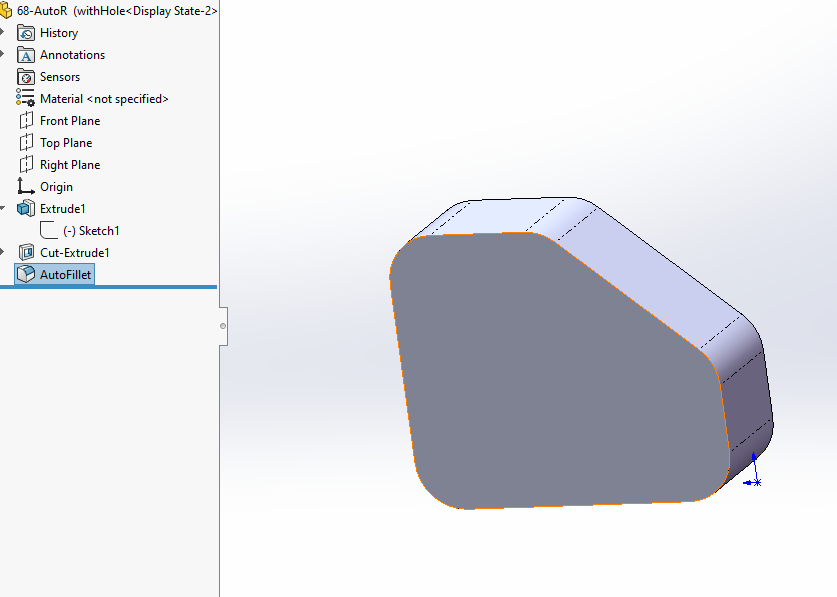
Task: Expand the Annotations node
Action: coord(2,54)
